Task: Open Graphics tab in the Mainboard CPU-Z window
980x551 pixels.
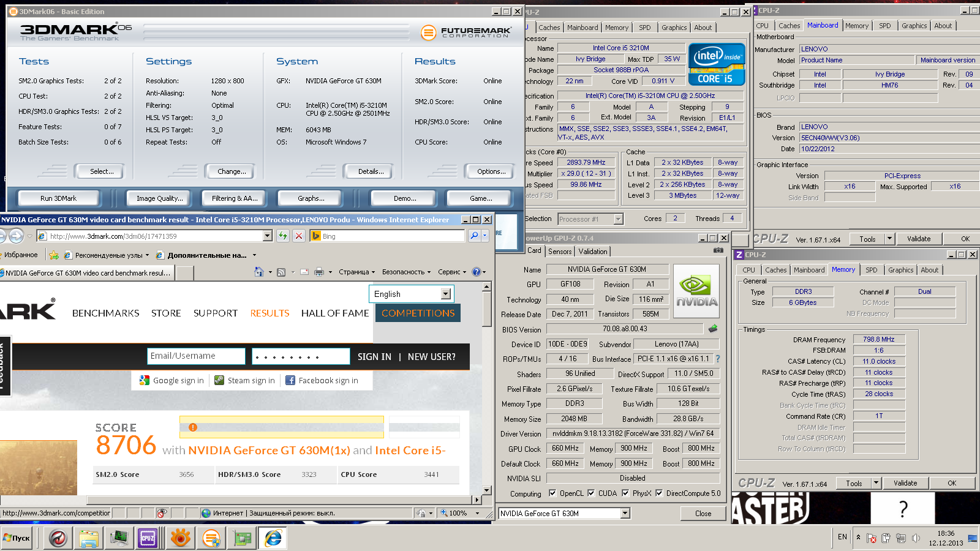Action: pos(914,25)
